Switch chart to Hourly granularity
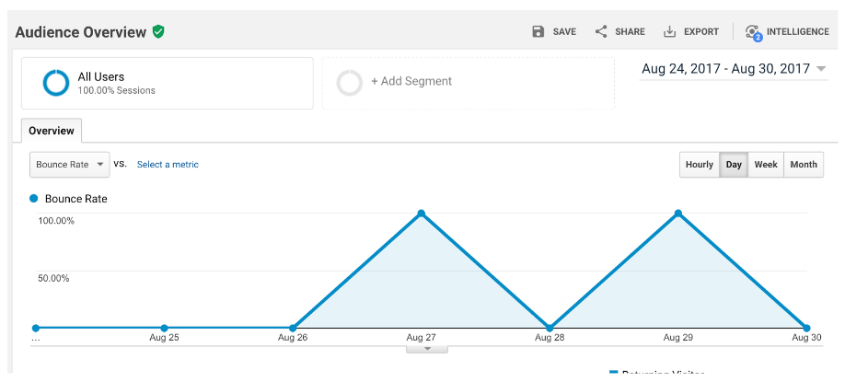Image resolution: width=868 pixels, height=382 pixels. tap(700, 165)
